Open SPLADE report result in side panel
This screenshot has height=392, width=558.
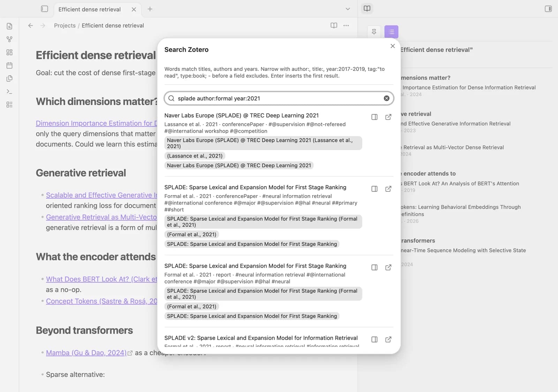tap(374, 268)
